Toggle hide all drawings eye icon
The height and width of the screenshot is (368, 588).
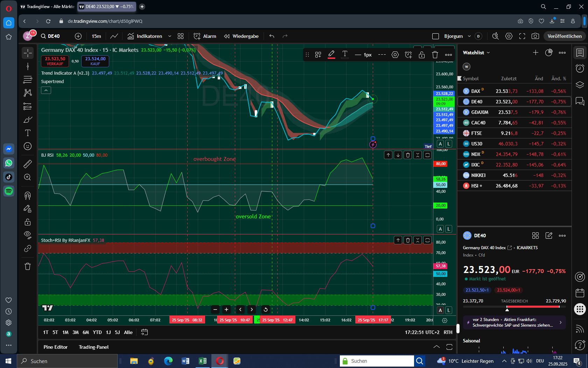click(x=28, y=234)
